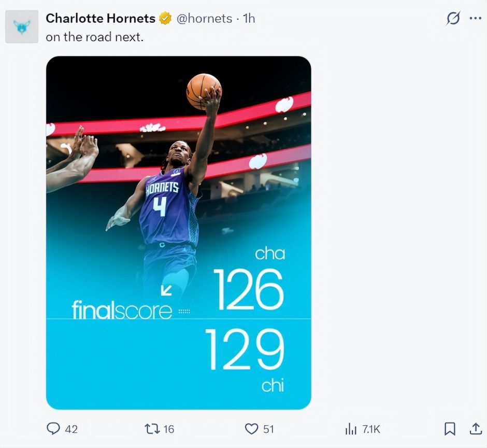View analytics via bar chart icon

click(351, 429)
